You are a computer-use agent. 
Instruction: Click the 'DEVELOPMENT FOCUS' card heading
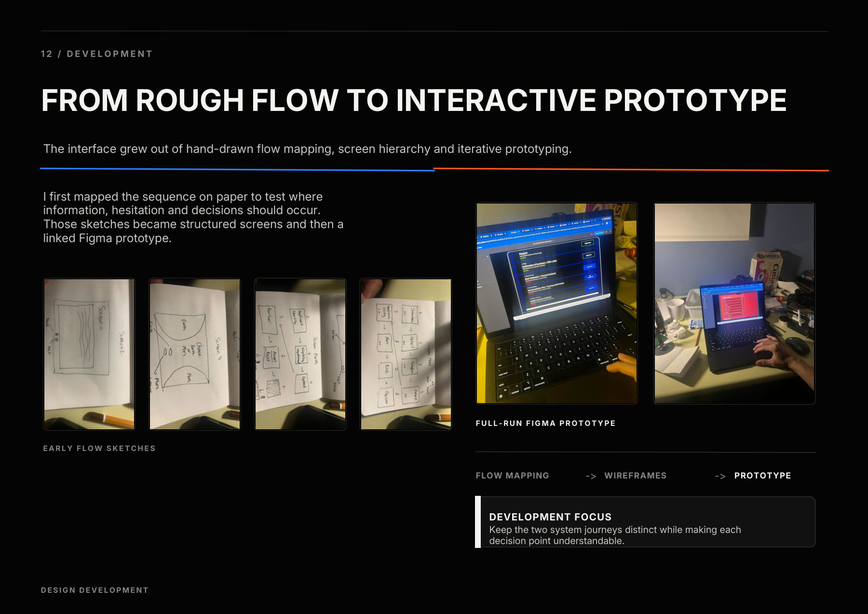550,517
